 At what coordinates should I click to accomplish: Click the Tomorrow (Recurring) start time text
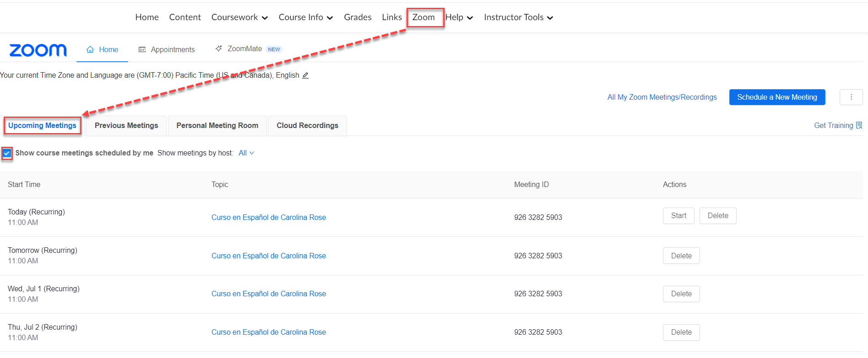(43, 251)
